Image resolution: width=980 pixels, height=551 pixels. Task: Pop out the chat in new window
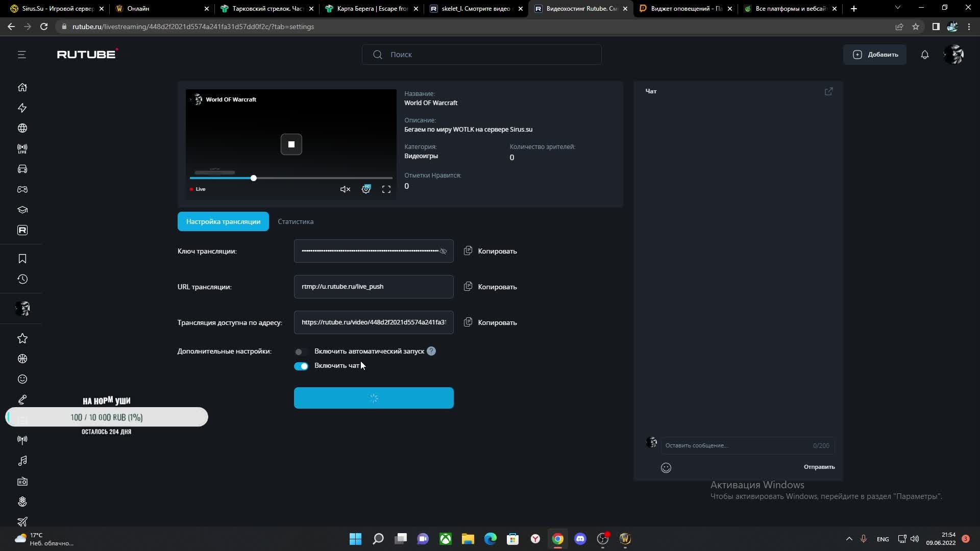coord(829,91)
